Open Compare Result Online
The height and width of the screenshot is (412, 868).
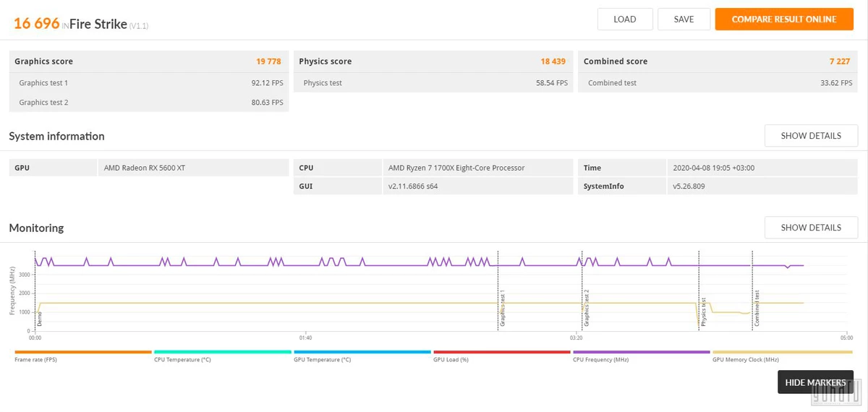(x=783, y=20)
